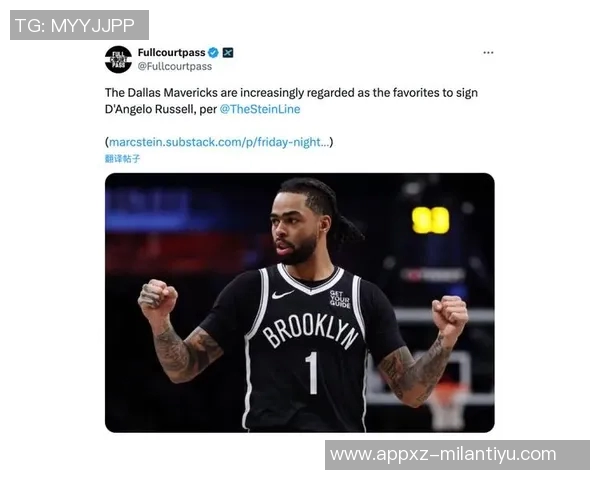Open the three-dot more options menu

(x=488, y=52)
